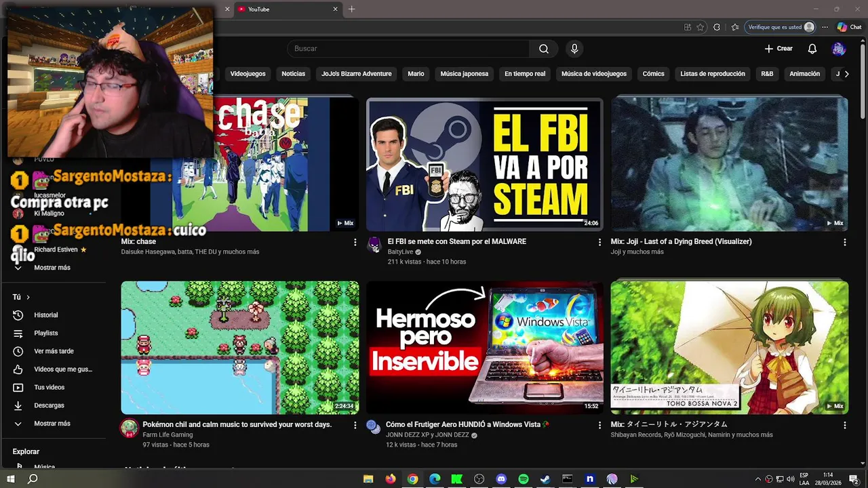868x488 pixels.
Task: Select the R&B filter chip
Action: pos(767,74)
